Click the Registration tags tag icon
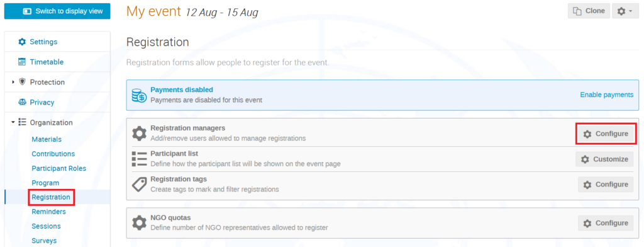644x247 pixels. tap(139, 184)
